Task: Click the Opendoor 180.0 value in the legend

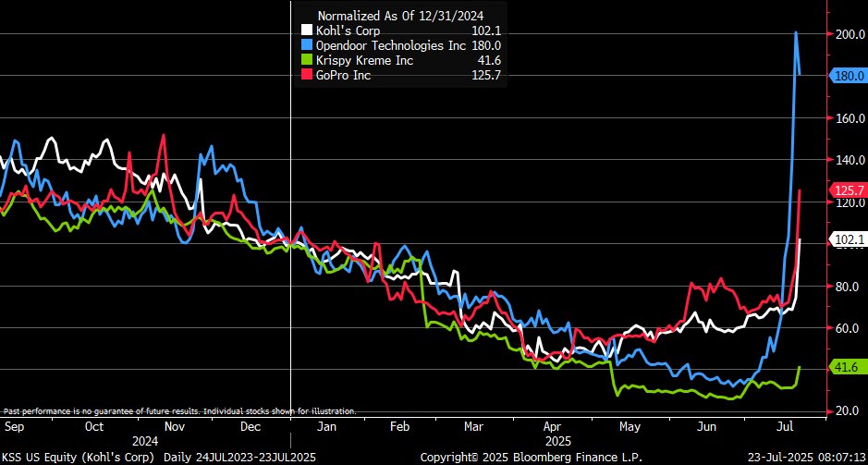Action: click(x=486, y=45)
